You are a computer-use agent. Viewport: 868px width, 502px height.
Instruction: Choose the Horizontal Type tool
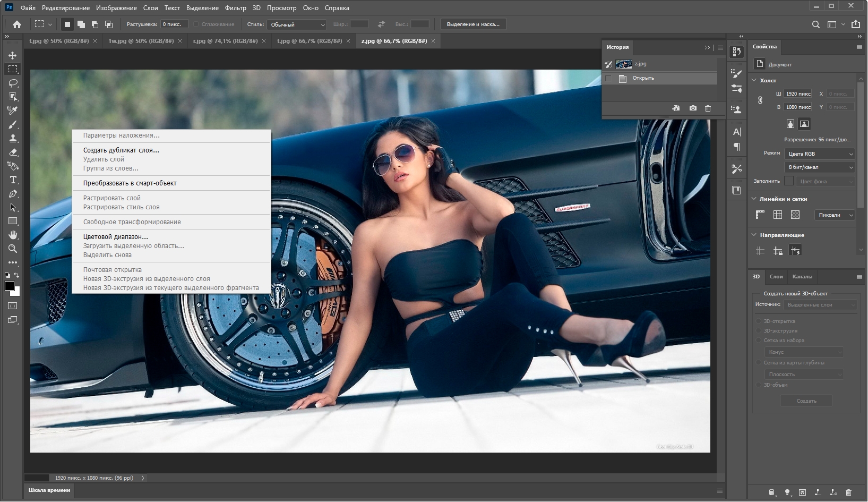tap(13, 180)
